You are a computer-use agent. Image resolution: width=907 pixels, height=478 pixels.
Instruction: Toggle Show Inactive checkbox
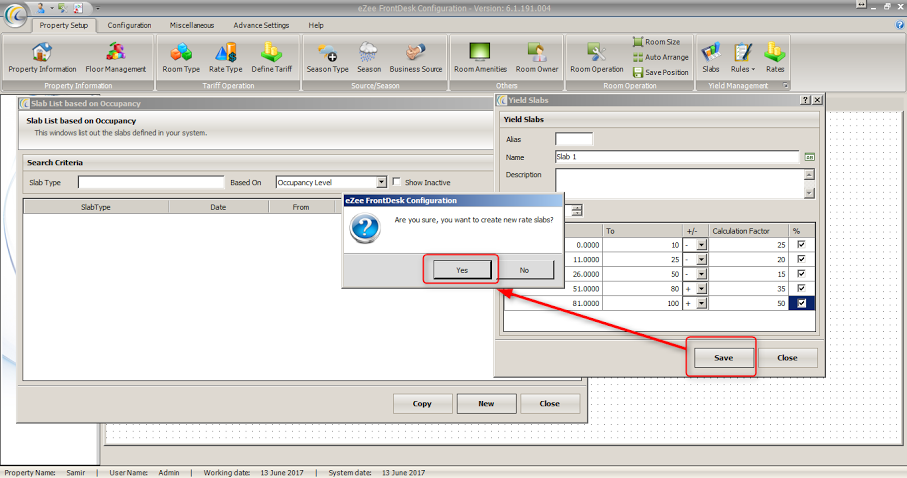coord(396,182)
